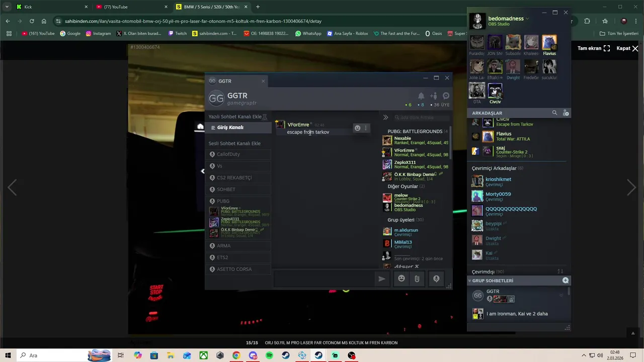Image resolution: width=644 pixels, height=362 pixels.
Task: Join ARMA voice channel
Action: point(239,246)
